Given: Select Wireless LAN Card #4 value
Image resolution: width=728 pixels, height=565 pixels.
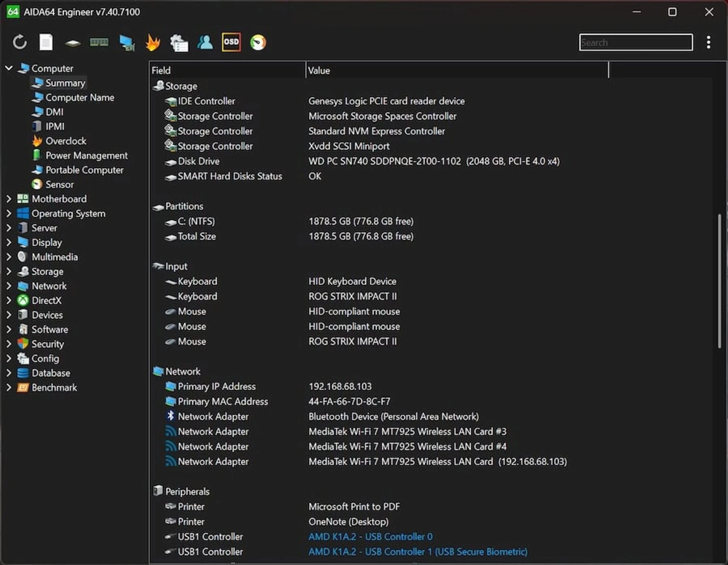Looking at the screenshot, I should click(x=407, y=446).
